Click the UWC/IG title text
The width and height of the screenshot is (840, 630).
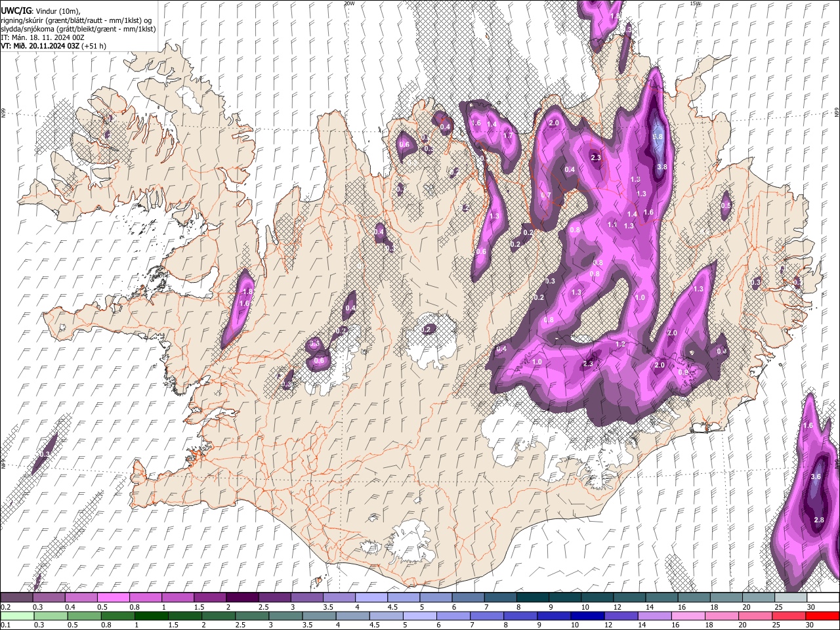point(16,11)
